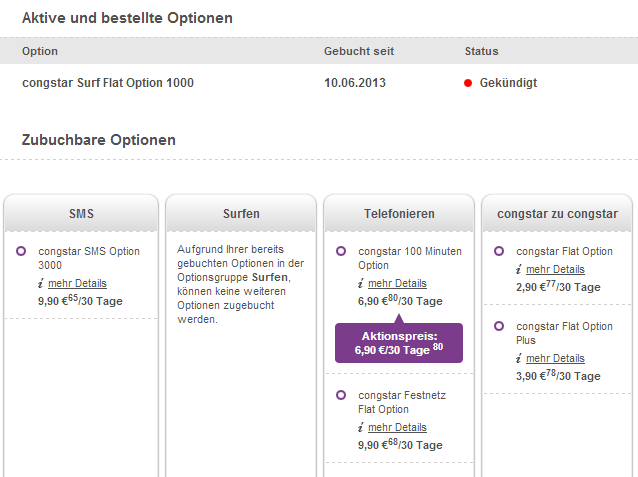Click the Telefonieren column header

(399, 214)
